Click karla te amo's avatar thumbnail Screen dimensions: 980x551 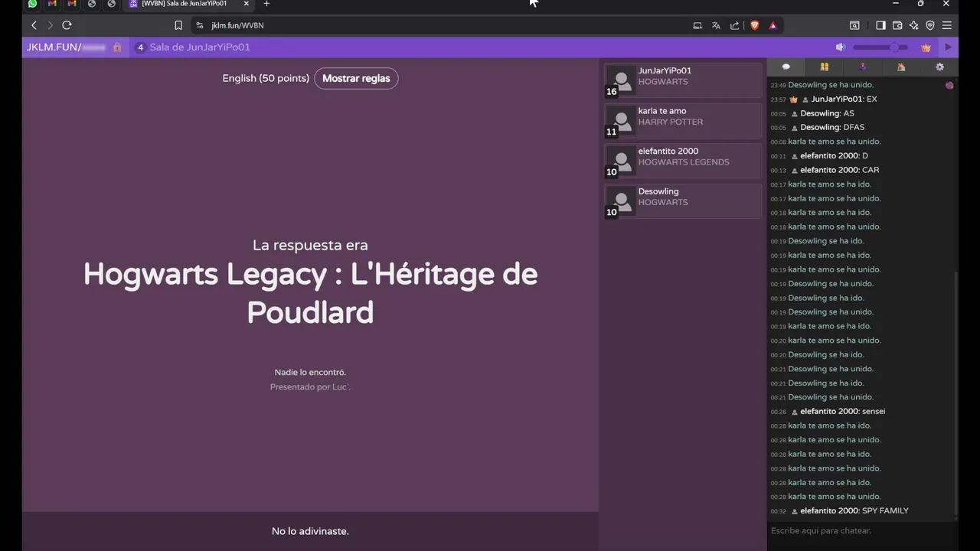click(621, 121)
